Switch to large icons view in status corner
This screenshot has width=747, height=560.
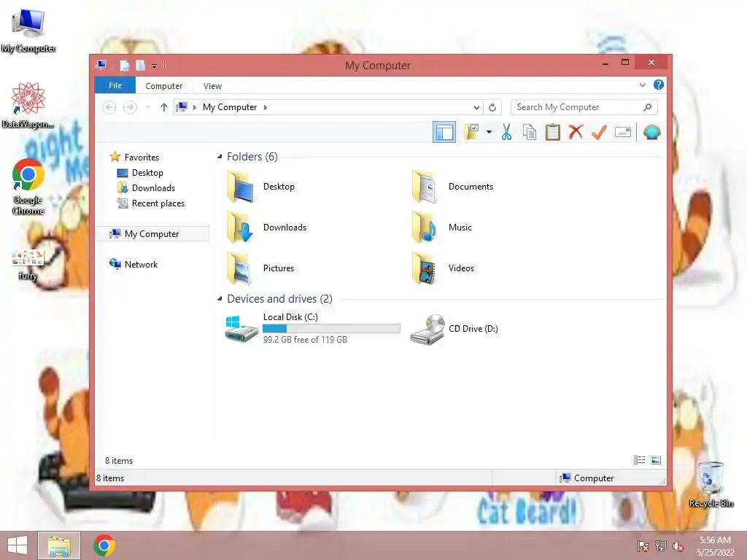[656, 459]
